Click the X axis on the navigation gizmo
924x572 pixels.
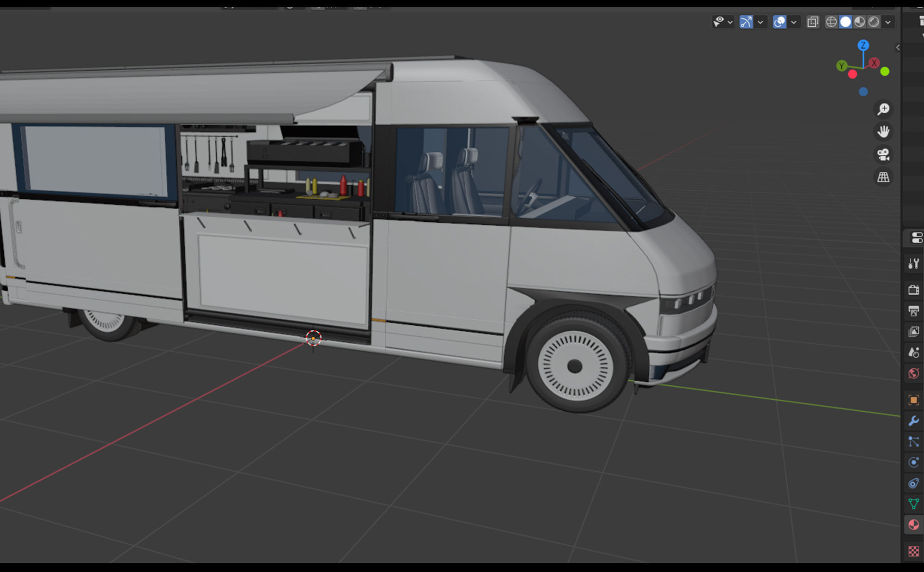874,63
